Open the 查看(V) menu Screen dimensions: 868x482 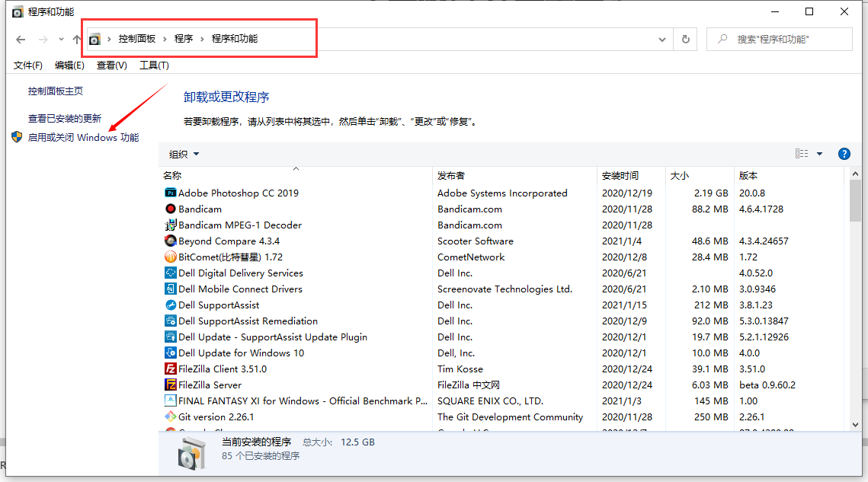pos(111,65)
